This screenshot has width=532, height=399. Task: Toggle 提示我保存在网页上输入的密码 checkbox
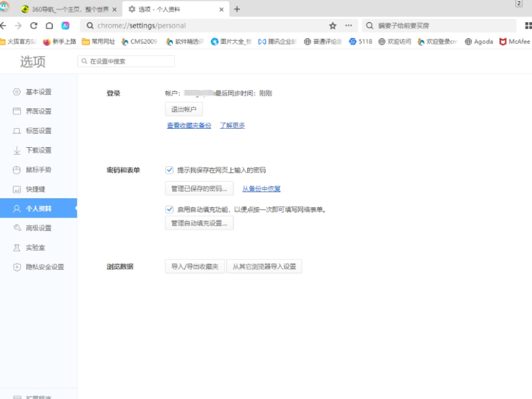coord(170,170)
